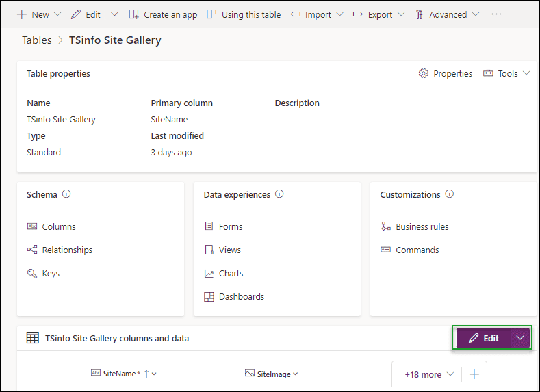Click the Properties gear icon
The height and width of the screenshot is (392, 540).
[x=423, y=73]
